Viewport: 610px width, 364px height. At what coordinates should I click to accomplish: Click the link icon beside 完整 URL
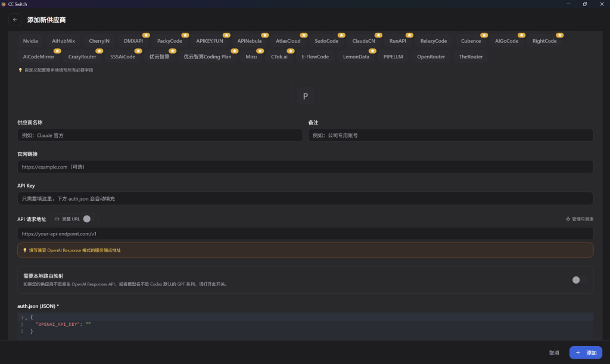[x=57, y=219]
